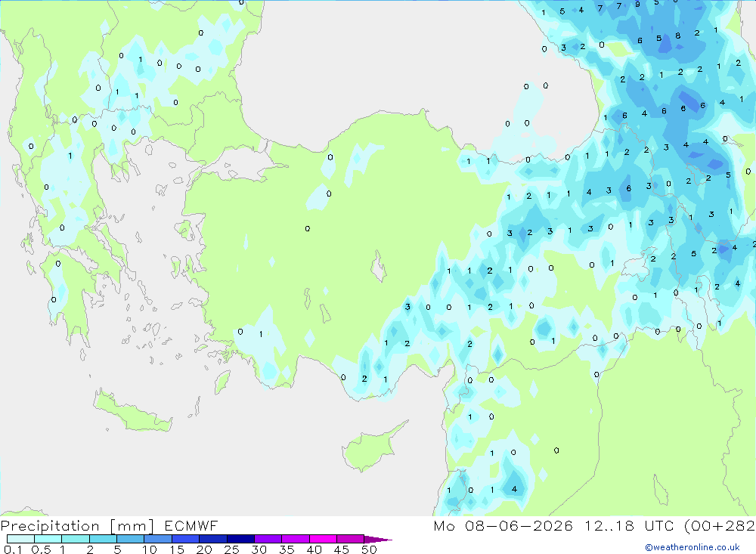Pick the legend swatch between 0.1 and 0.5

coord(20,539)
